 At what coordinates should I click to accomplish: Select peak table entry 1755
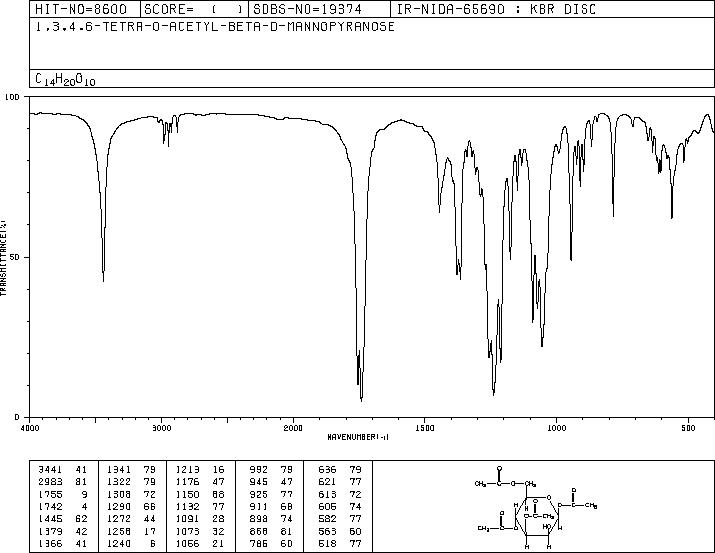tap(62, 494)
